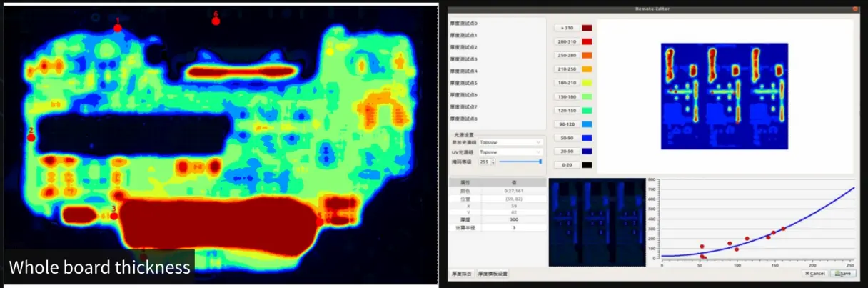Click red measurement marker 6 on thickness map
This screenshot has height=288, width=868.
216,21
